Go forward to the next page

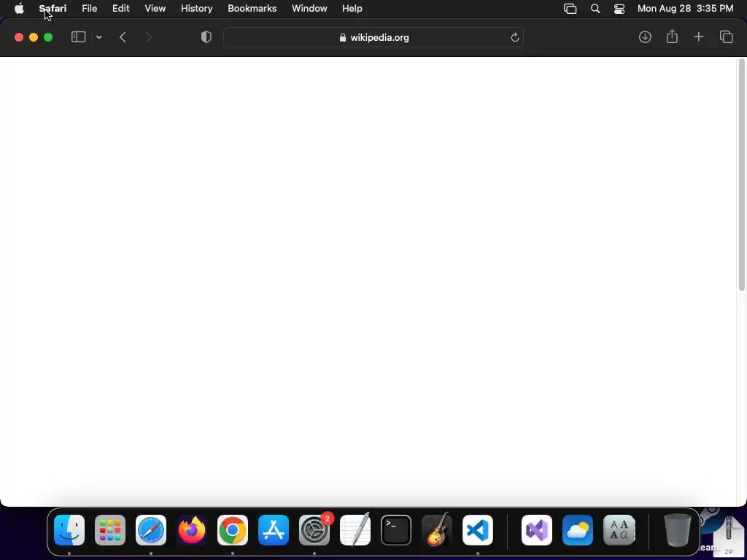[148, 37]
